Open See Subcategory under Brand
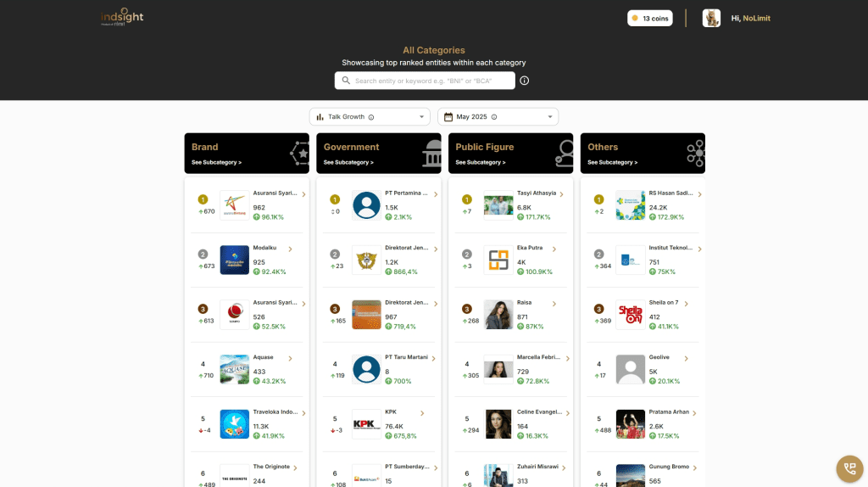The width and height of the screenshot is (868, 487). click(216, 162)
